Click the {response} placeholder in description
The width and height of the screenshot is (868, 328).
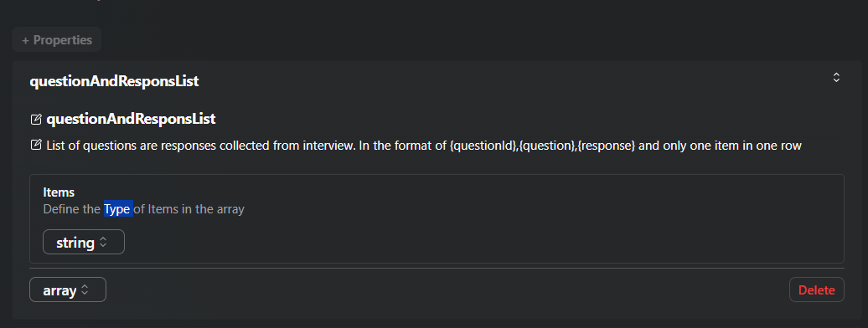(x=606, y=146)
